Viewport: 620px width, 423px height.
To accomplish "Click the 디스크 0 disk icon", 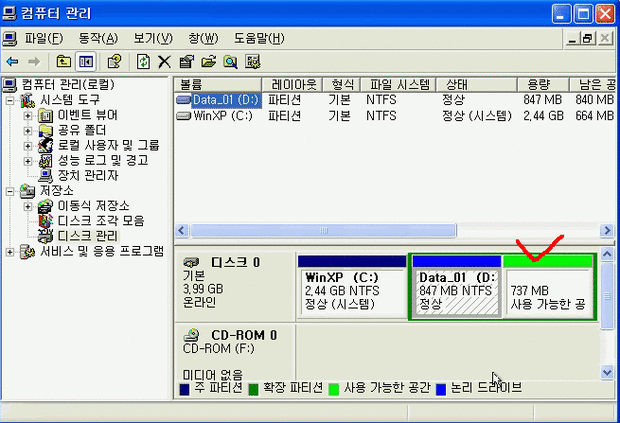I will click(192, 262).
